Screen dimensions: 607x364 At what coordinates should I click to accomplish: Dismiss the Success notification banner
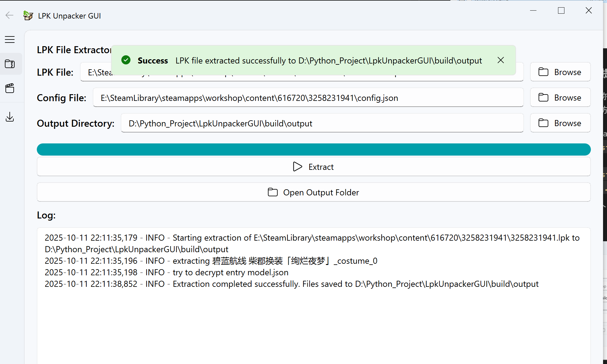(x=501, y=60)
